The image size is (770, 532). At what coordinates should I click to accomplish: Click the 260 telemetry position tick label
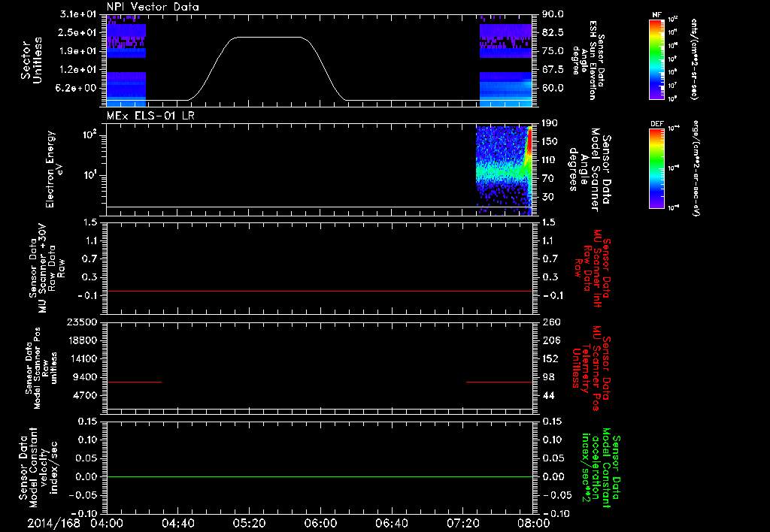tap(550, 322)
